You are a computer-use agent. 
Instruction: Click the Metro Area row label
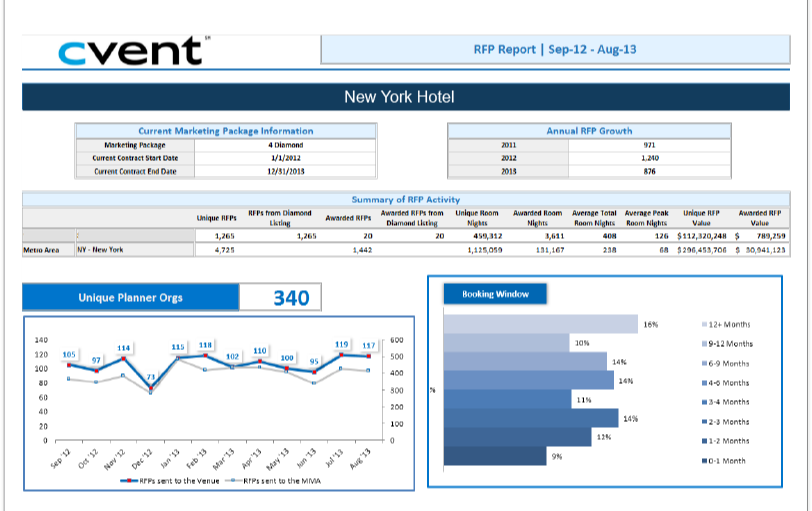point(41,250)
